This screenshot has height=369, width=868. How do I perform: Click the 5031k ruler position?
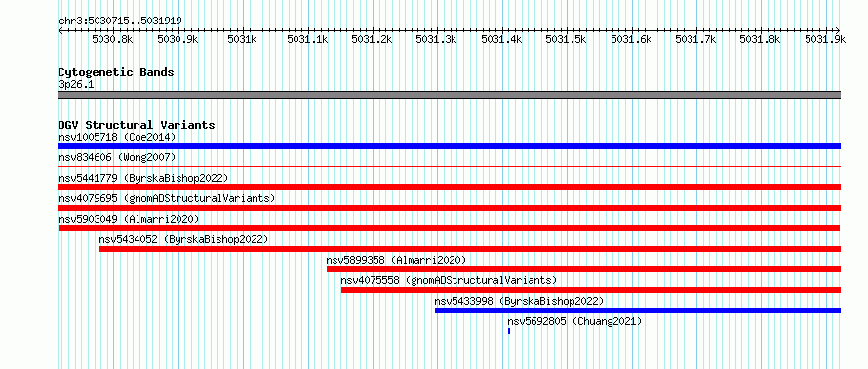pyautogui.click(x=242, y=39)
